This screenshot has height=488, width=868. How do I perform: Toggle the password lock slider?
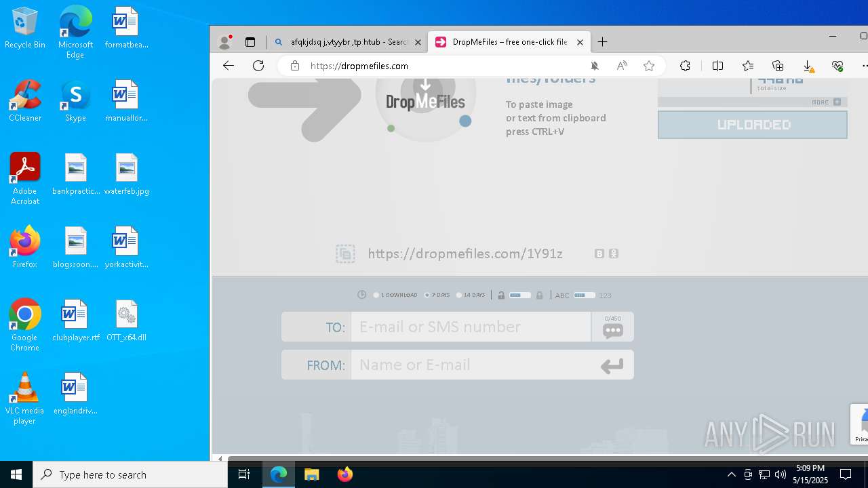pyautogui.click(x=520, y=295)
